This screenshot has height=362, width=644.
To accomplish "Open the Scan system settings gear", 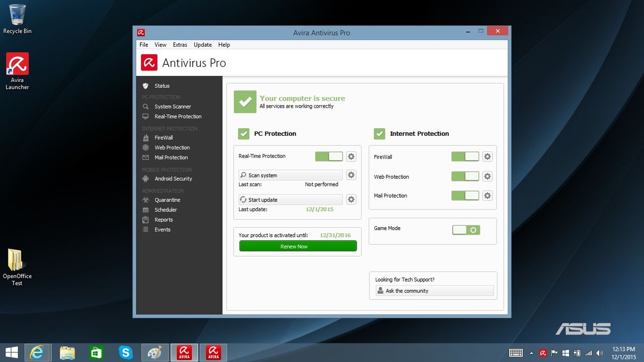I will 351,175.
